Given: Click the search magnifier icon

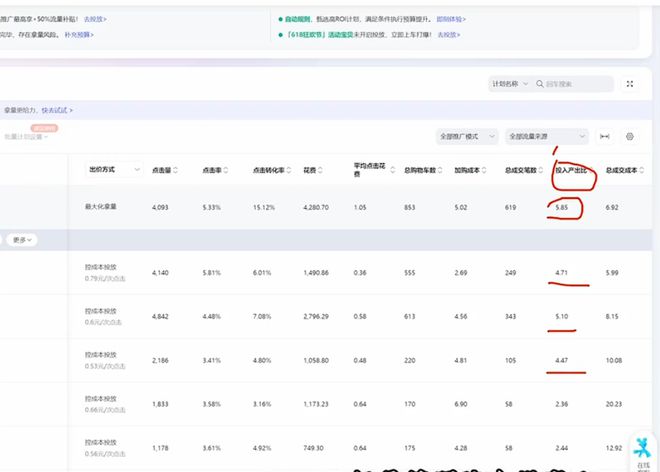Looking at the screenshot, I should pos(540,85).
